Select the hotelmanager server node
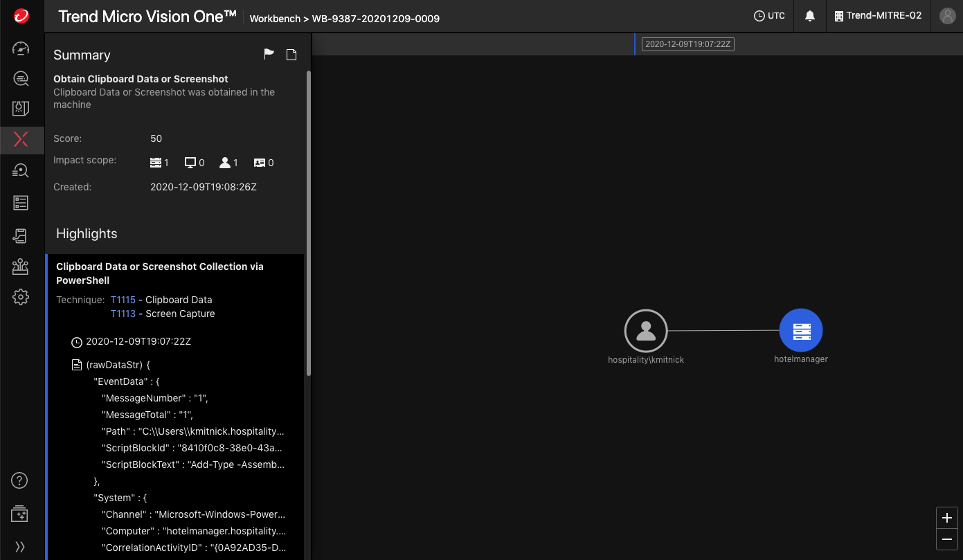 pyautogui.click(x=801, y=330)
